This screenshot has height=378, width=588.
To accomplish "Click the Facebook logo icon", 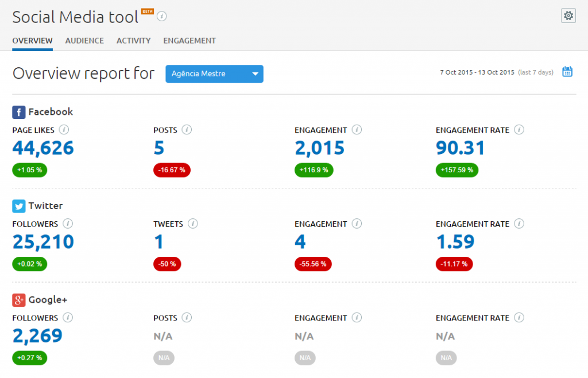I will 19,112.
